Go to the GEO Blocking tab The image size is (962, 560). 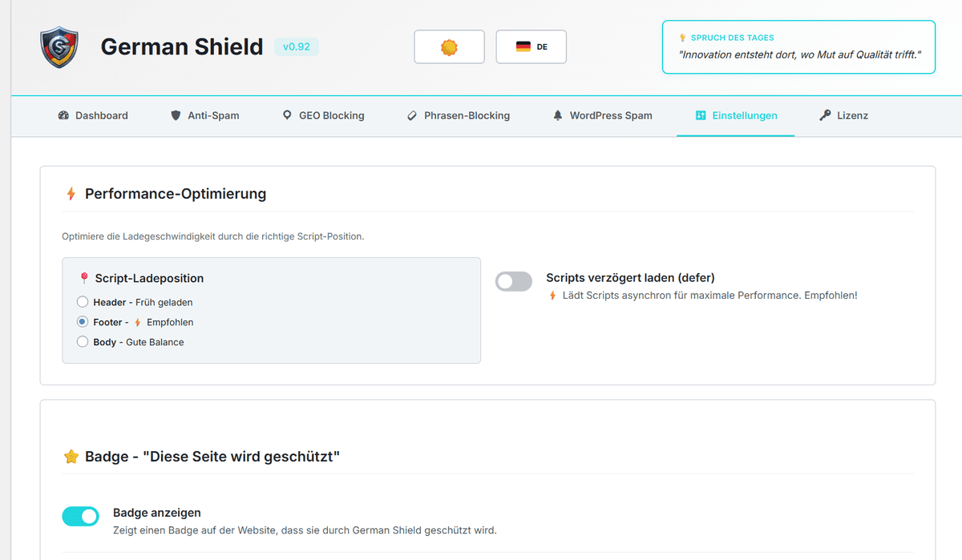point(323,115)
